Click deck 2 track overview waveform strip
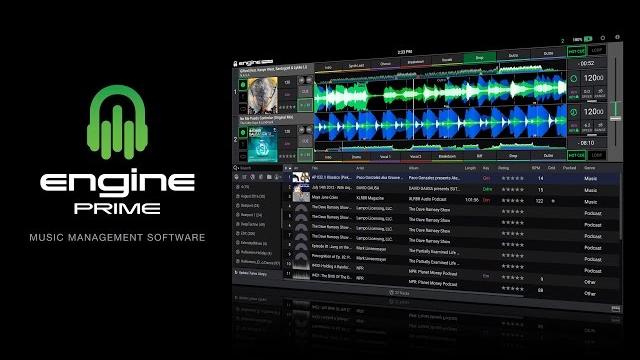Viewport: 640px width, 360px height. [x=441, y=146]
